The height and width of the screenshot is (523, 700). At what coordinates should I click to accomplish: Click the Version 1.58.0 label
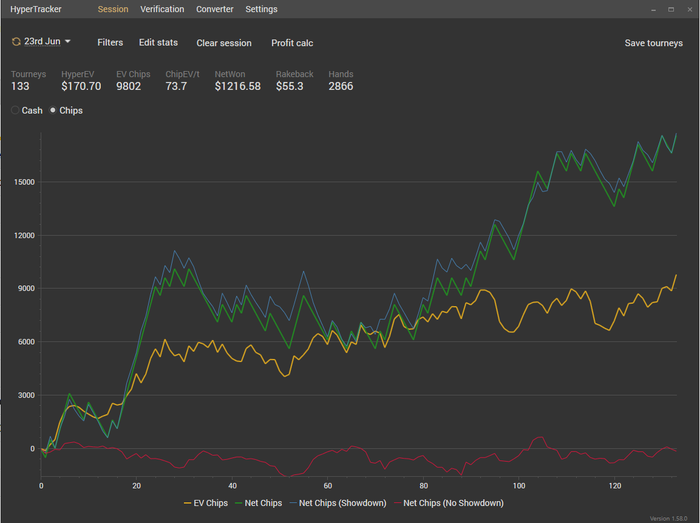[x=668, y=518]
